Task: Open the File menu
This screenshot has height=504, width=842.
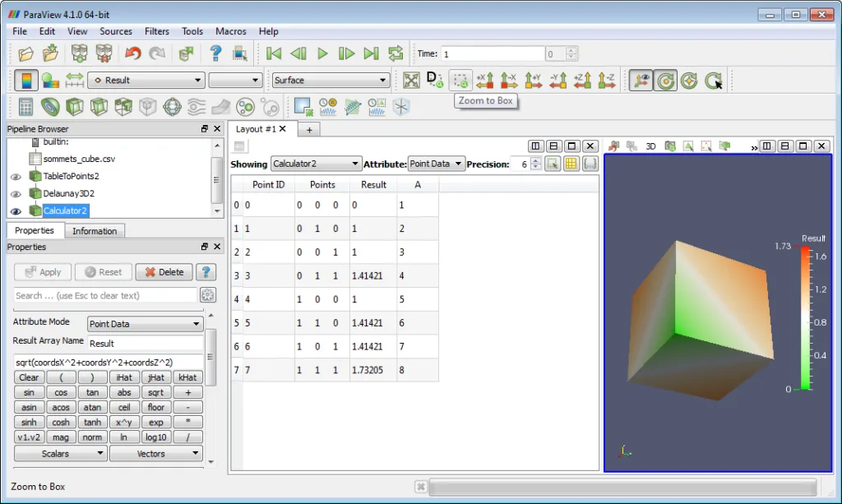Action: click(x=20, y=31)
